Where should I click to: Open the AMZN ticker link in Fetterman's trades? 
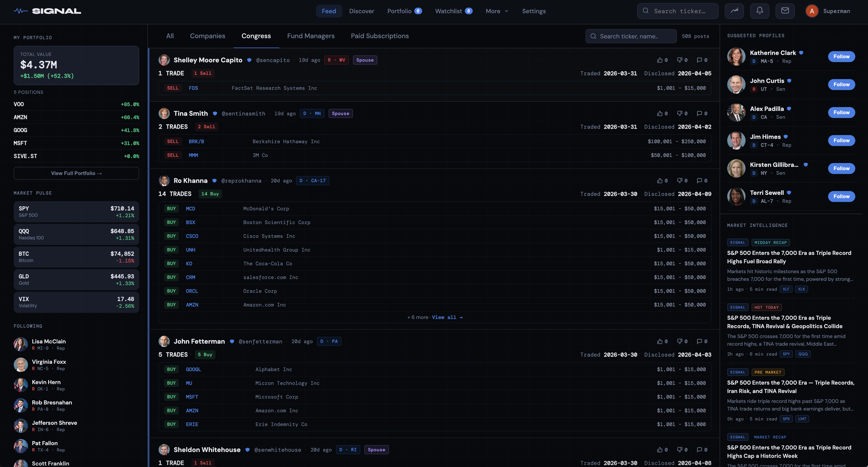click(x=192, y=411)
